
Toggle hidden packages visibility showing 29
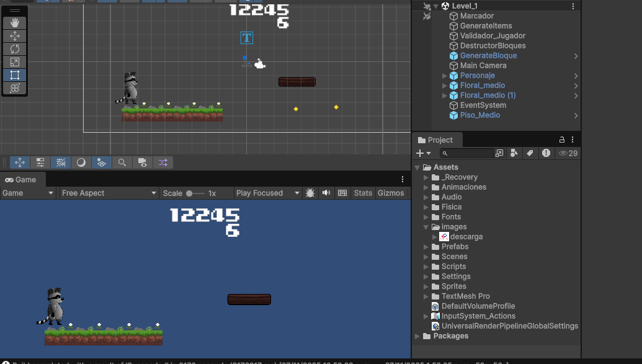pos(568,153)
